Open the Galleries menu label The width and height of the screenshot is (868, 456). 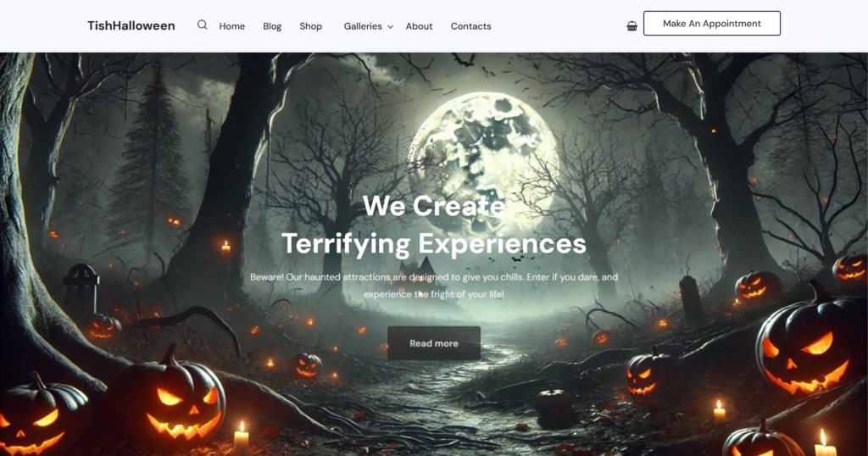point(363,26)
